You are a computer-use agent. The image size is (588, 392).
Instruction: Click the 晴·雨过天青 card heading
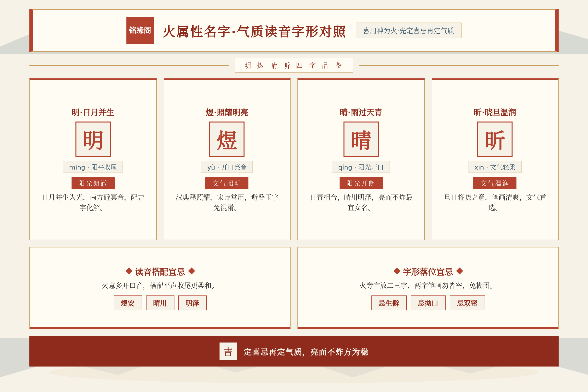click(x=361, y=112)
